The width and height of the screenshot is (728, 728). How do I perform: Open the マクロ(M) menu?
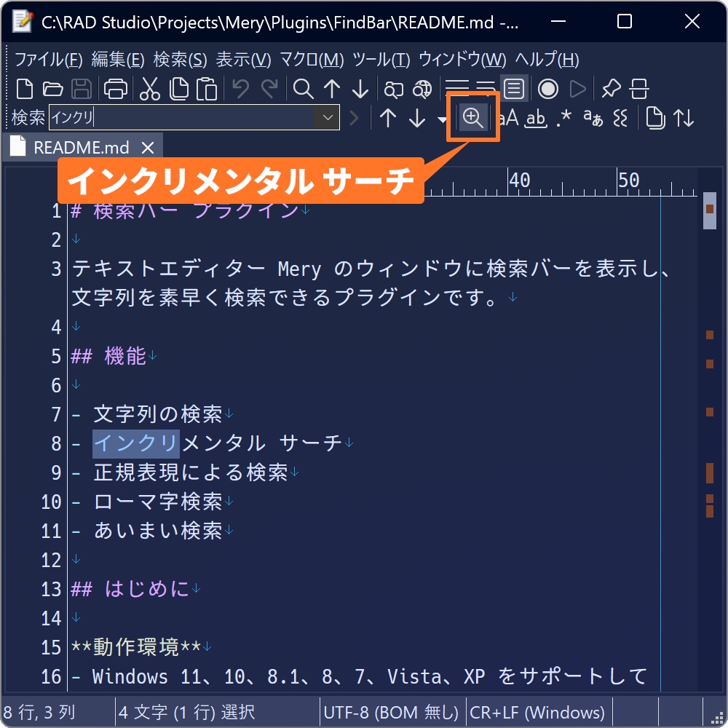coord(312,60)
